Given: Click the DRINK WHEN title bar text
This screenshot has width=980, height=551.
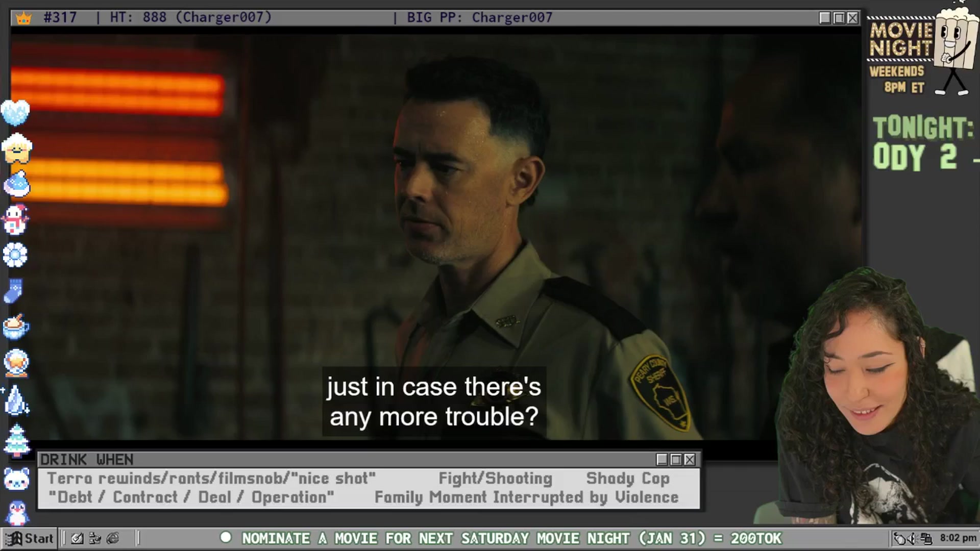Looking at the screenshot, I should (87, 460).
